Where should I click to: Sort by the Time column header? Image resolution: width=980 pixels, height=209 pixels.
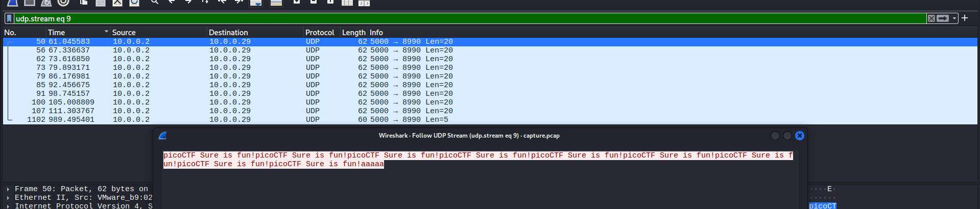pos(57,32)
